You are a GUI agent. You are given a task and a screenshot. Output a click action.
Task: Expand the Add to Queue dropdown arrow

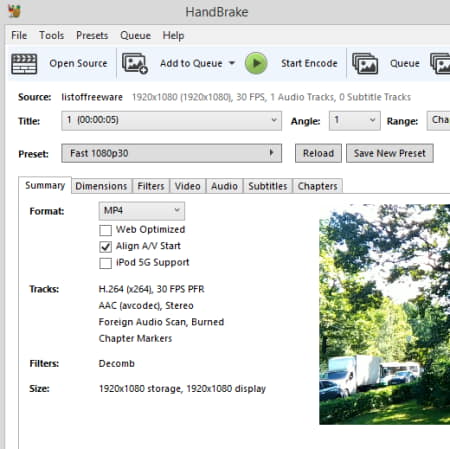pos(232,63)
